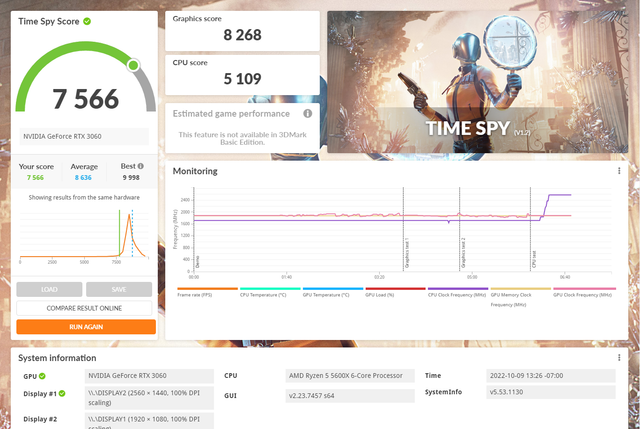
Task: Click the Time value 2022-10-09 13:26
Action: [551, 376]
